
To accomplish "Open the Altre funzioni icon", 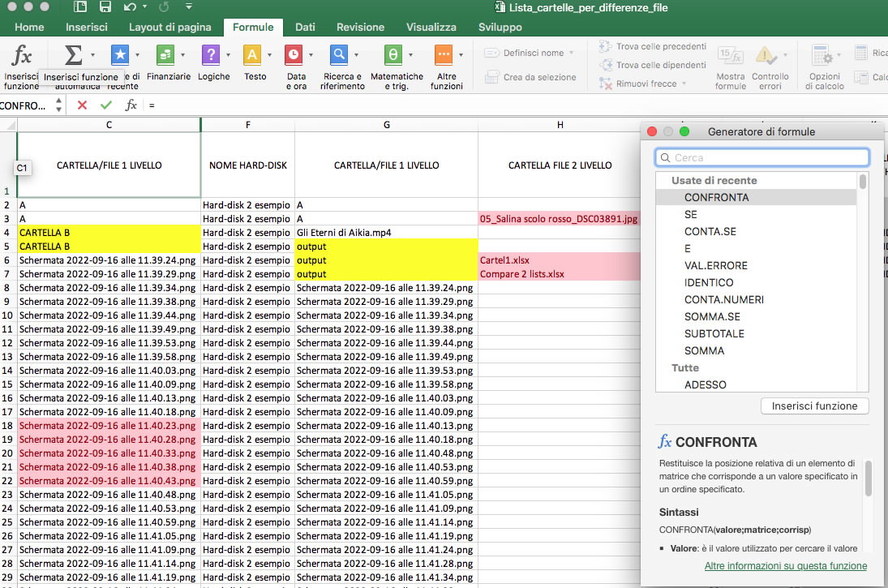I will [x=444, y=55].
